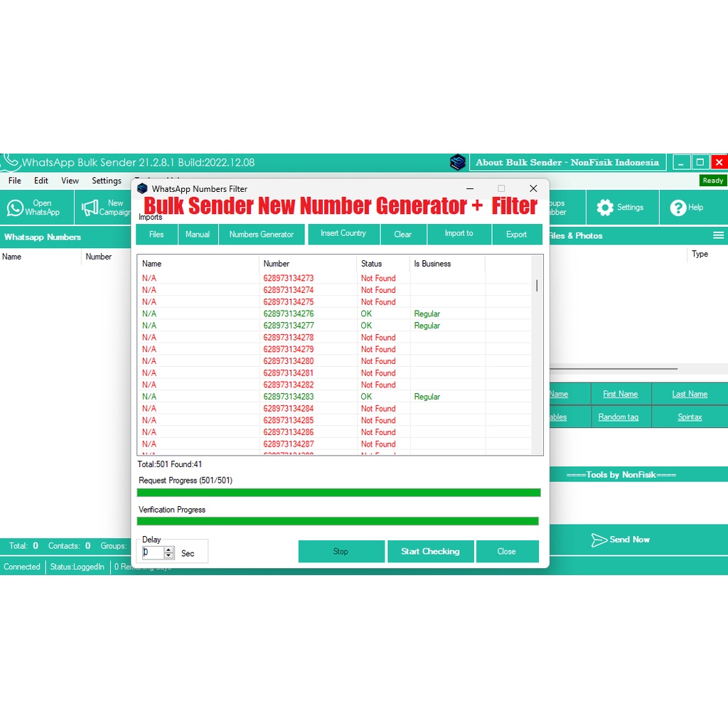The width and height of the screenshot is (728, 728).
Task: Click the Close button in the filter dialog
Action: (x=507, y=551)
